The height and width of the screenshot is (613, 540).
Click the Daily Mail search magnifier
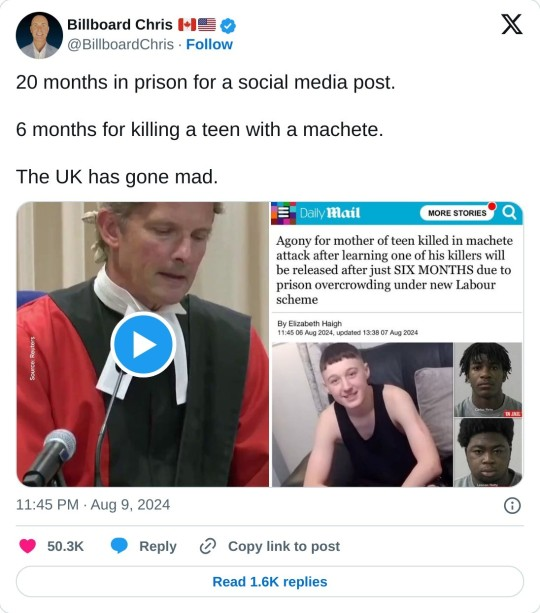pyautogui.click(x=509, y=213)
